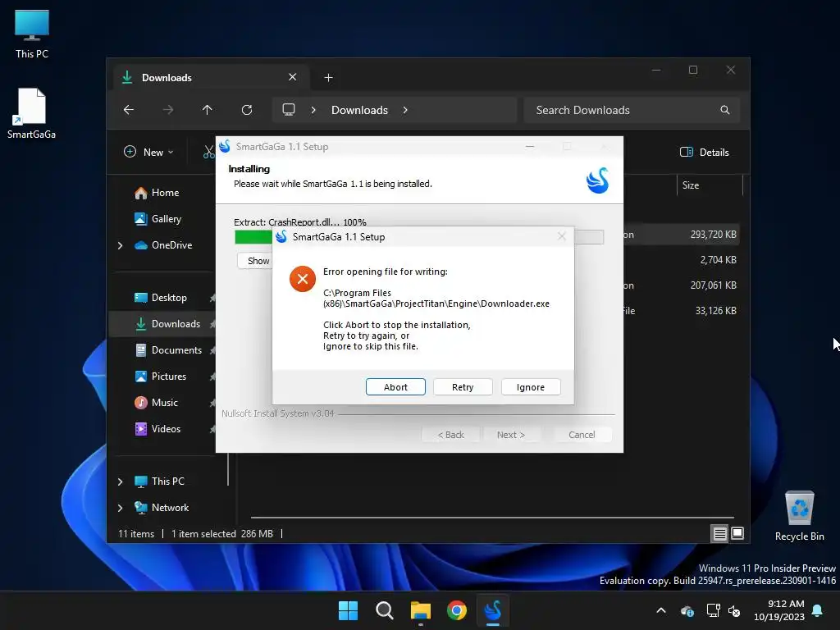This screenshot has height=630, width=840.
Task: Open Music quick access folder
Action: pyautogui.click(x=157, y=403)
